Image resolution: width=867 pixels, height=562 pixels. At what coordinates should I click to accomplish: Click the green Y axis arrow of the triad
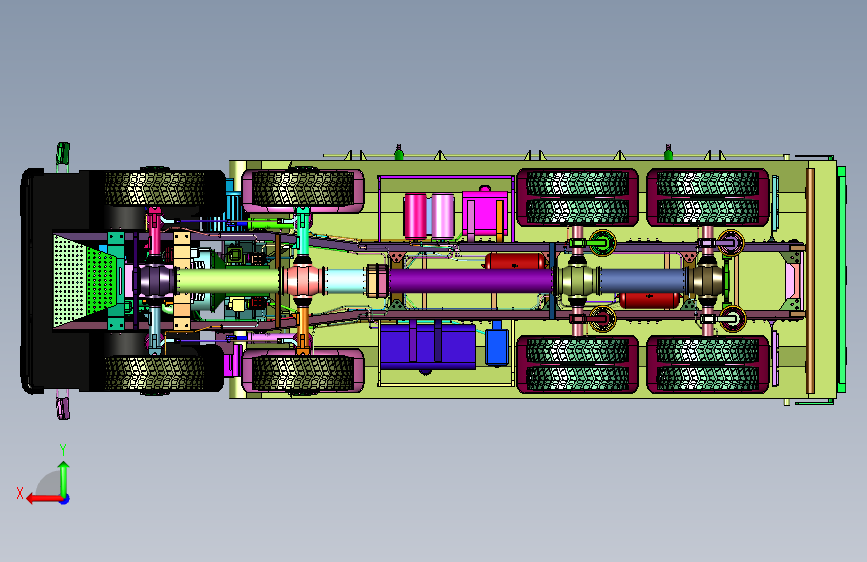pyautogui.click(x=64, y=478)
